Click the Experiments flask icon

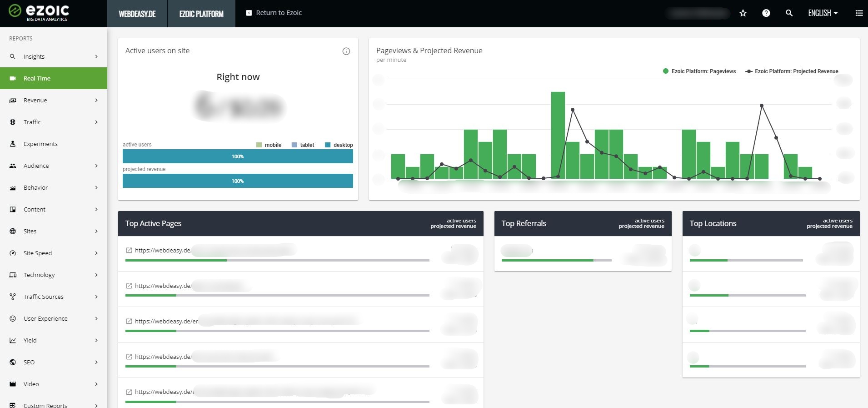click(x=13, y=144)
